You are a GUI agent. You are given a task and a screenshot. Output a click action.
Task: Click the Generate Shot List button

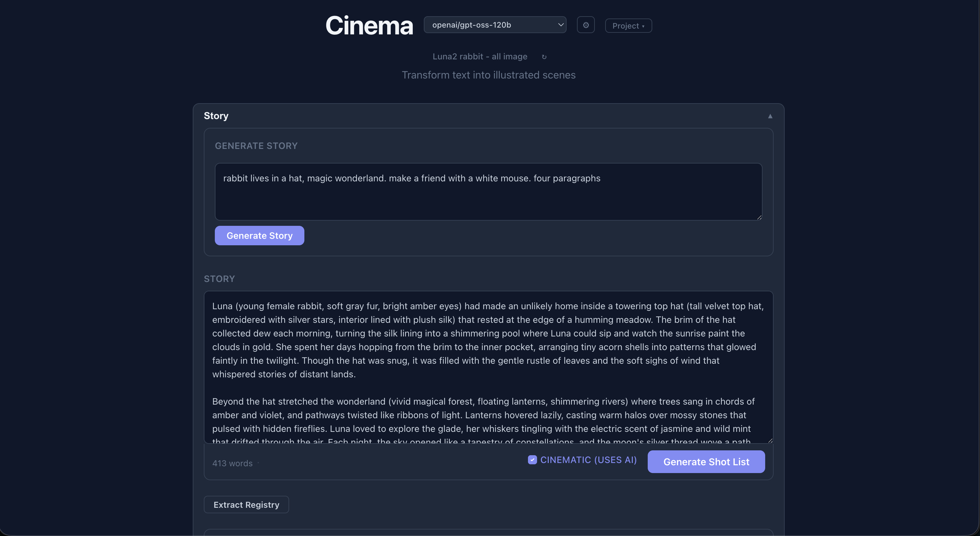[x=706, y=462]
